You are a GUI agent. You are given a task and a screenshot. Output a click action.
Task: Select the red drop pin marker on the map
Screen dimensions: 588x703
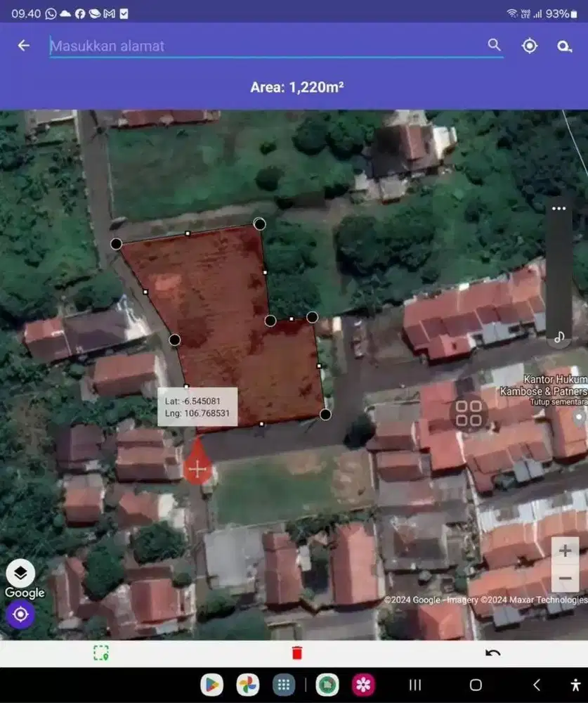pos(197,466)
